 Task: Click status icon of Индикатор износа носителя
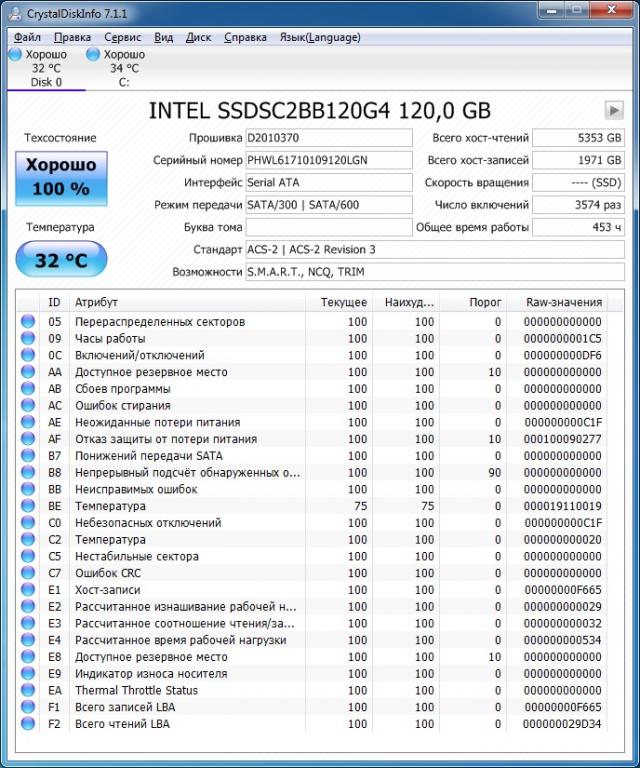28,673
